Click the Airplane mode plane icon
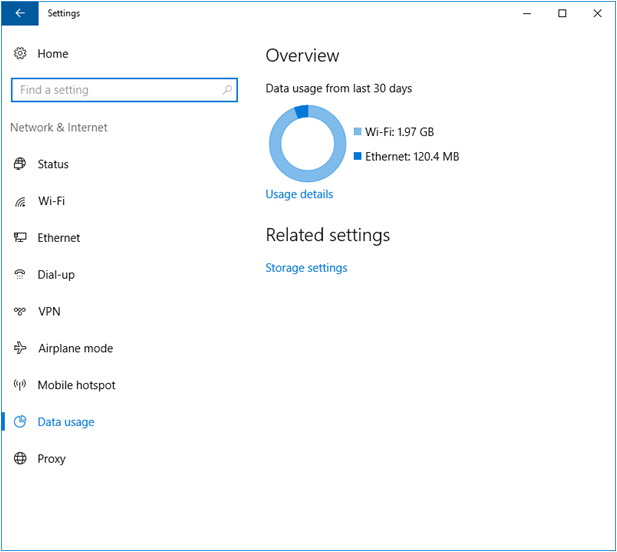Screen dimensions: 617x552 coord(20,349)
